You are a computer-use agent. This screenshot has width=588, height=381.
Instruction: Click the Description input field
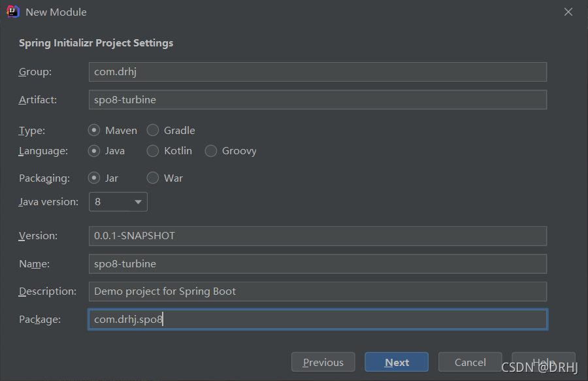pyautogui.click(x=318, y=291)
